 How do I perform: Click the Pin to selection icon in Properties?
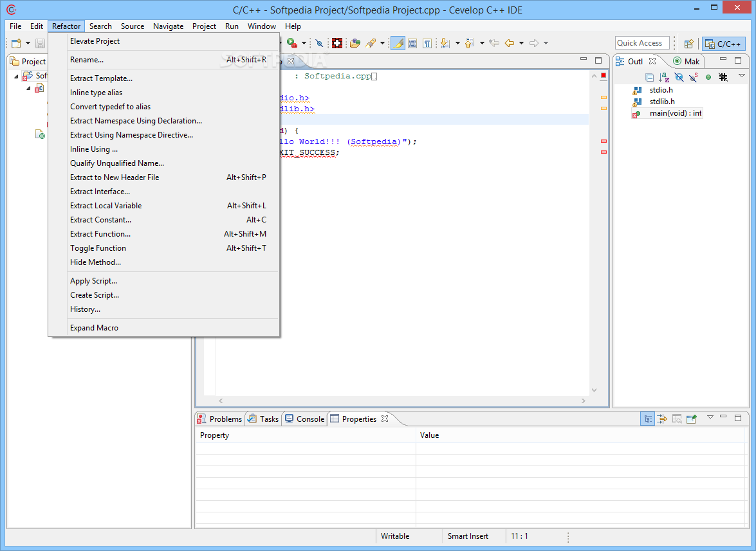tap(692, 419)
